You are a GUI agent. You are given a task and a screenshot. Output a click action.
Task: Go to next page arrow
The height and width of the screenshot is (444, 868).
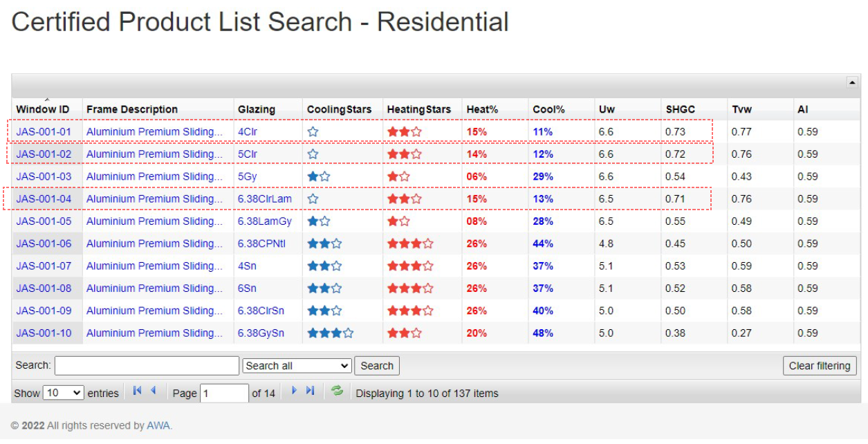(294, 391)
